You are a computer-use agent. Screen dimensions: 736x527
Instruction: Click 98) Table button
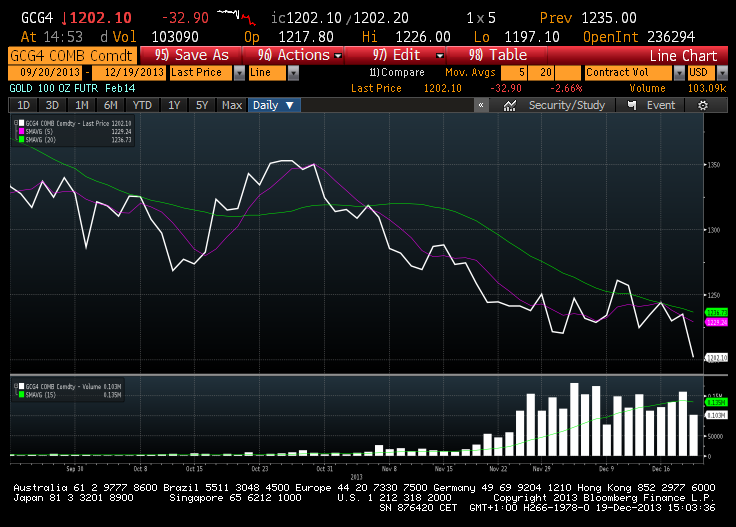point(497,55)
